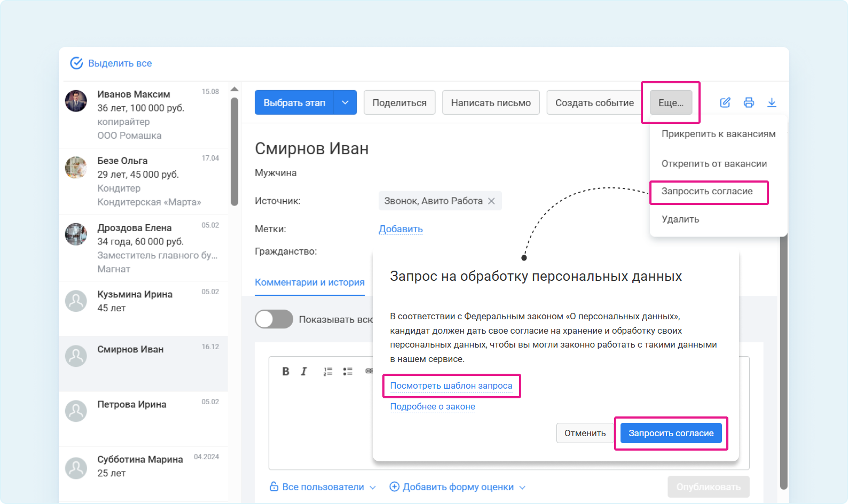Select Запросить согласие from the menu

pos(707,192)
